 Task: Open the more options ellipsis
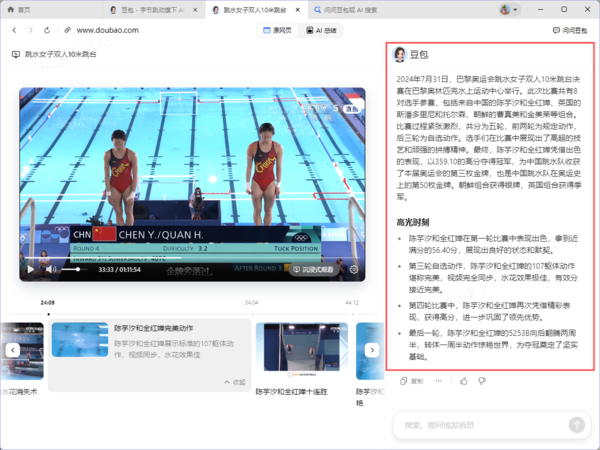[439, 381]
